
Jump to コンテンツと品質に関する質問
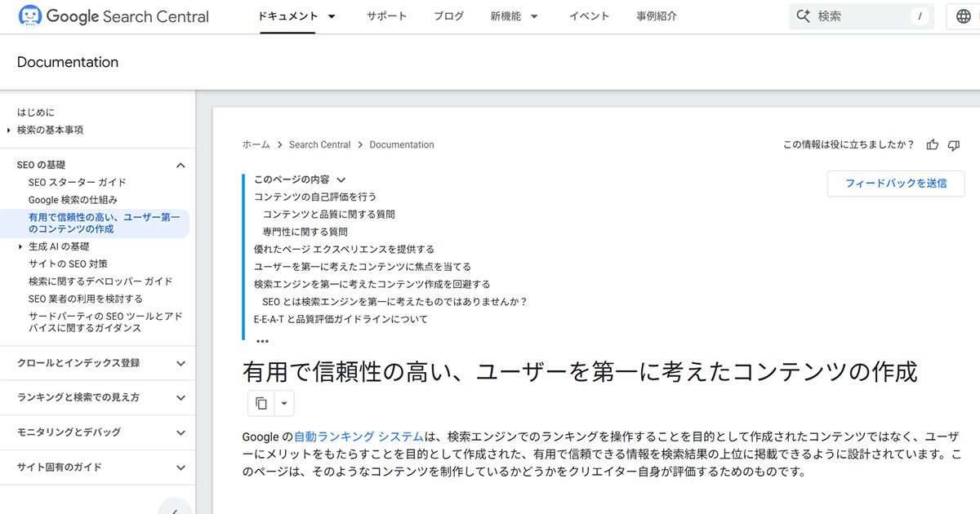point(329,215)
